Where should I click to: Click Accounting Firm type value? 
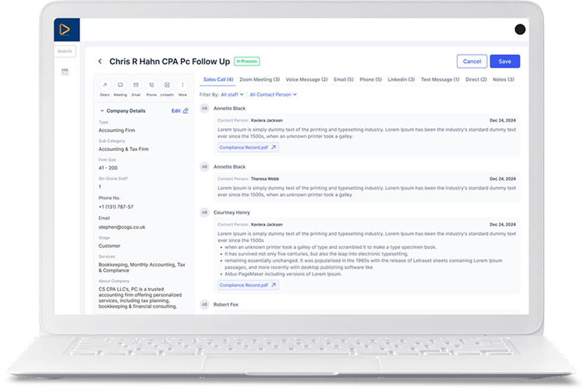click(x=117, y=130)
